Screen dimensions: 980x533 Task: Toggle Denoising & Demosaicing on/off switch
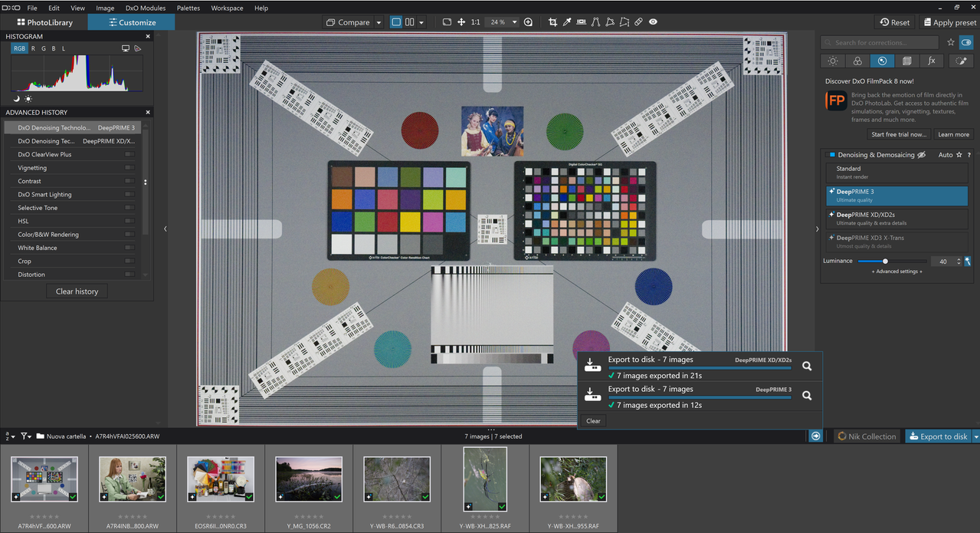coord(831,155)
